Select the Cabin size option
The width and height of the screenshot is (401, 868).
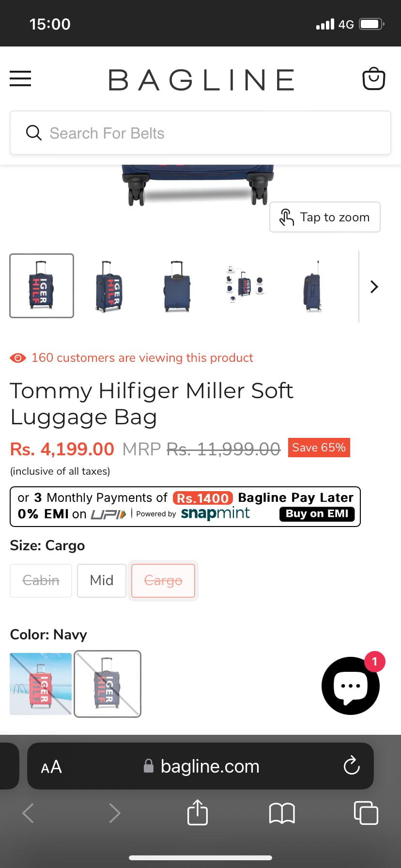click(41, 580)
